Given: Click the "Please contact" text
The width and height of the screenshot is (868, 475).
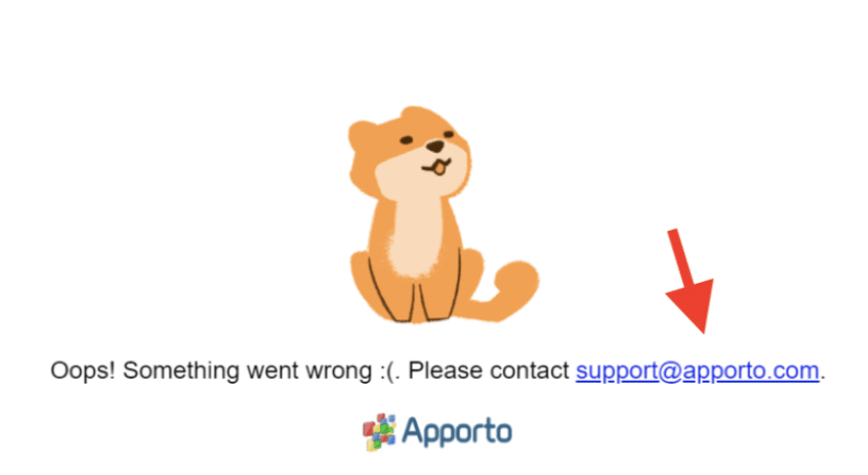Looking at the screenshot, I should (489, 371).
